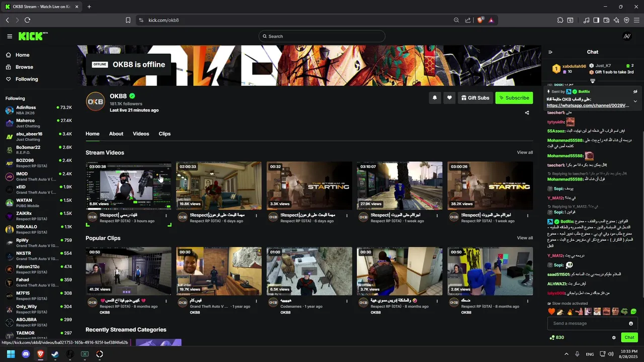Click the share icon under Subscribe
The image size is (644, 362).
(x=527, y=113)
